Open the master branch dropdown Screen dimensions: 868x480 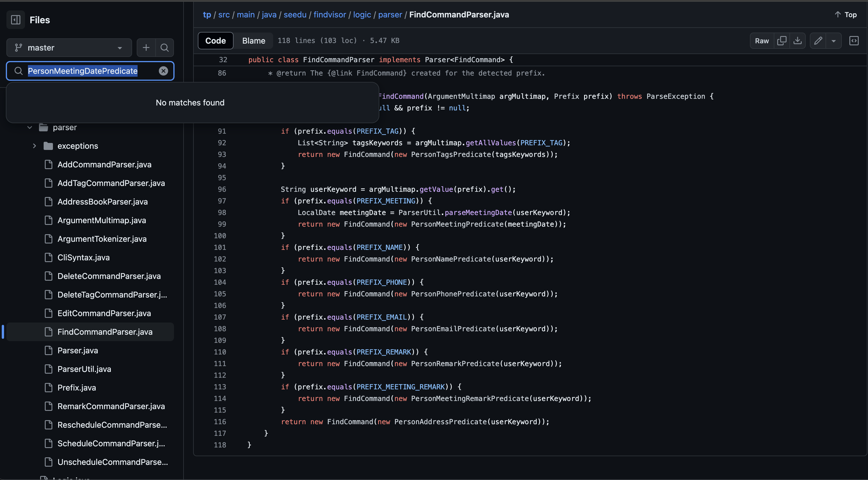click(69, 47)
